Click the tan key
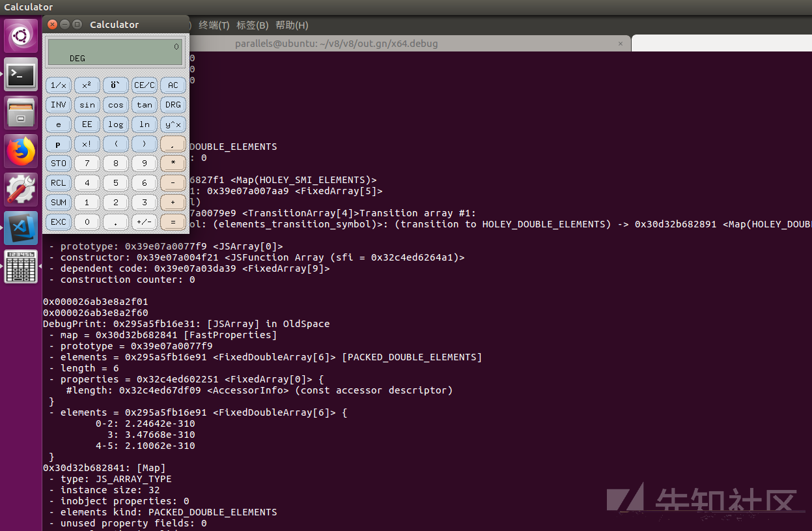The image size is (812, 531). (x=145, y=105)
